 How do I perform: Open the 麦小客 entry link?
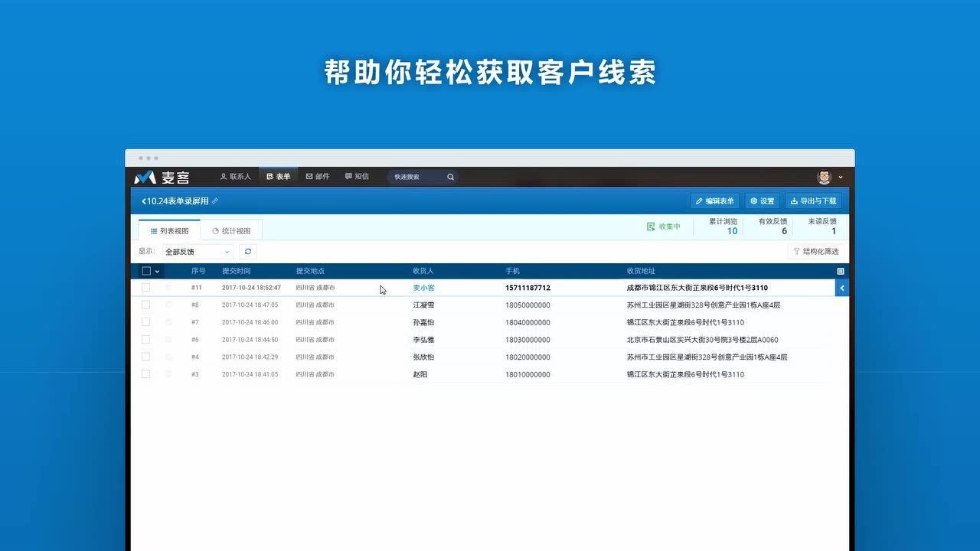point(423,288)
